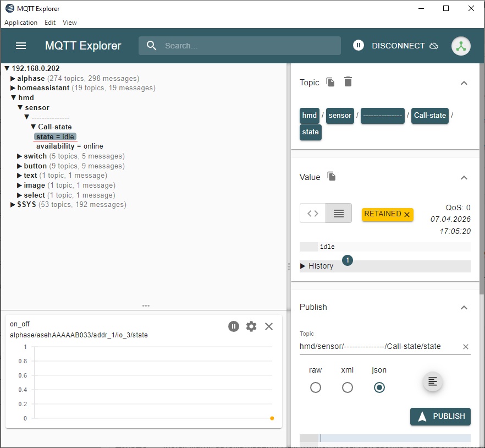The image size is (485, 448).
Task: Click the right panel vertical scrollbar
Action: (482, 179)
